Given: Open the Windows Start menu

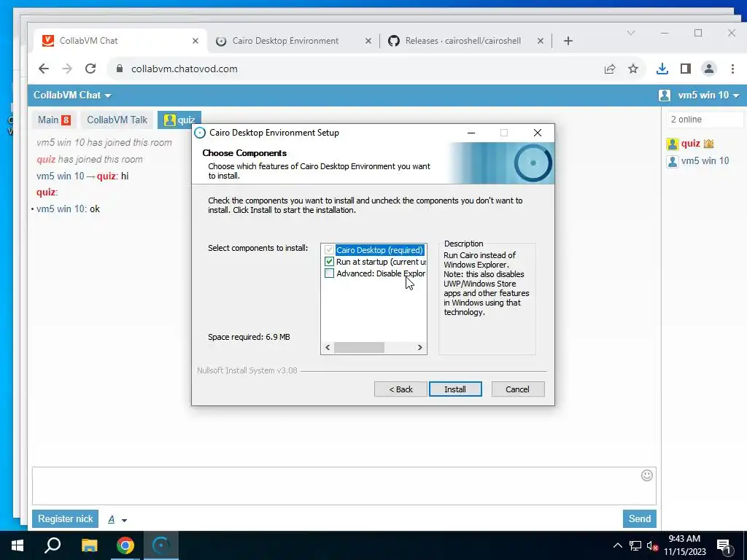Looking at the screenshot, I should pyautogui.click(x=18, y=545).
